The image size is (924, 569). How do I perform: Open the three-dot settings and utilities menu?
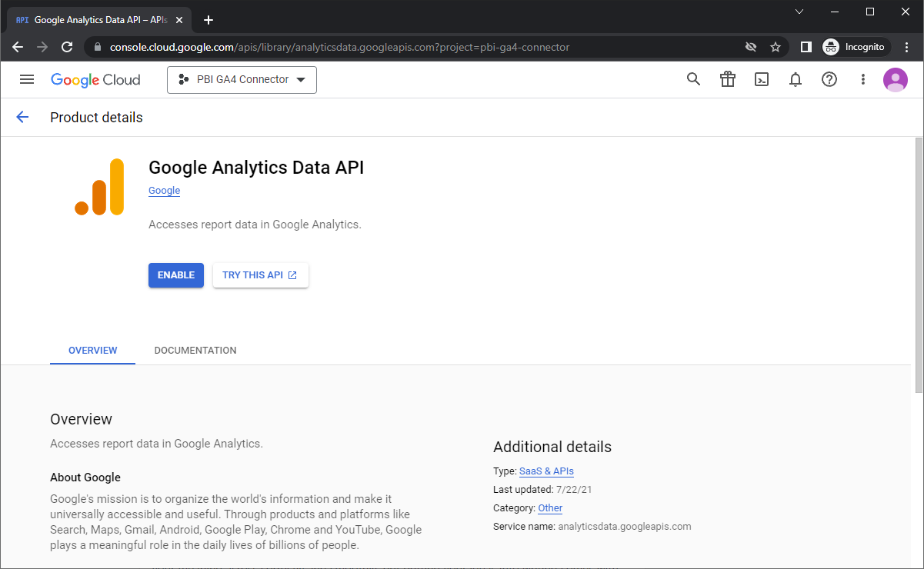[x=863, y=79]
